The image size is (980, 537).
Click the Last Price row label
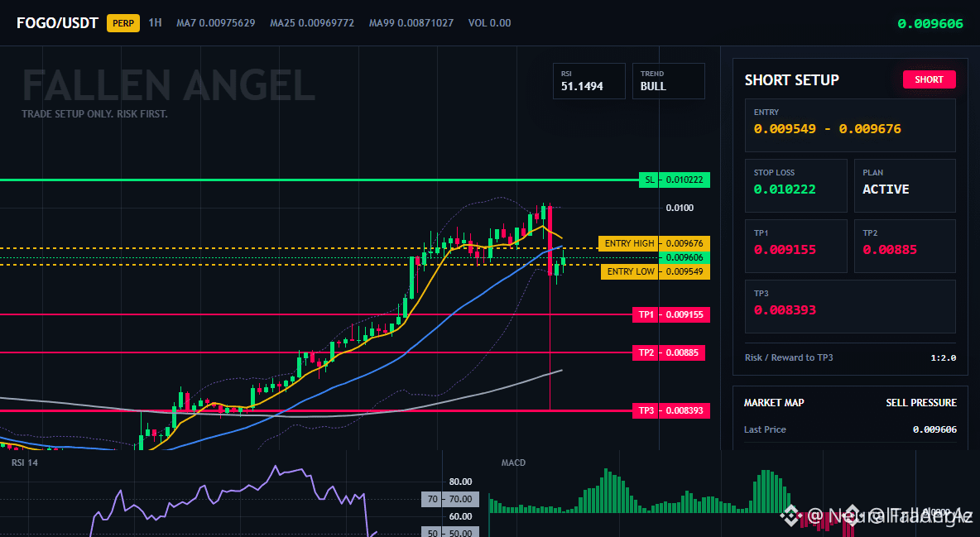point(765,429)
